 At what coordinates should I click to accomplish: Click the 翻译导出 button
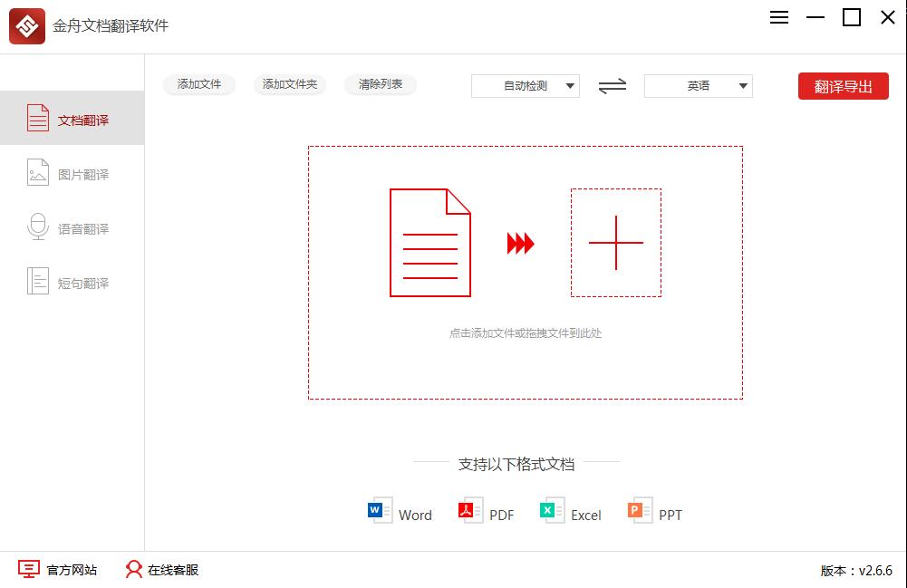(843, 85)
